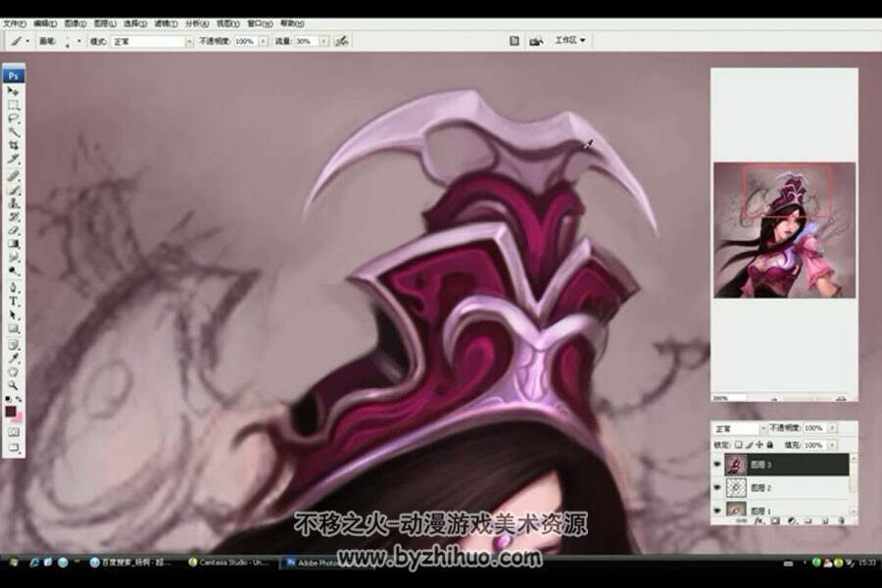Set foreground color swatch
Viewport: 882px width, 588px height.
pos(10,412)
